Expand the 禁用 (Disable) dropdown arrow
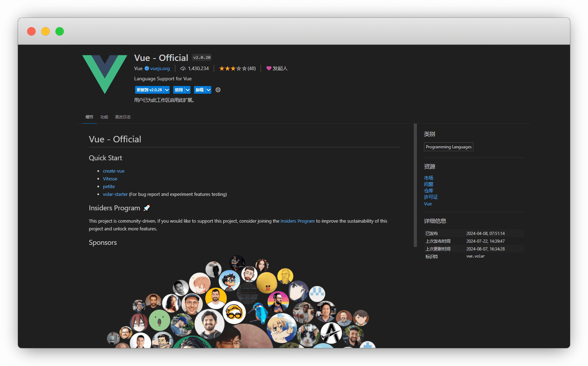The width and height of the screenshot is (588, 366). click(x=188, y=90)
